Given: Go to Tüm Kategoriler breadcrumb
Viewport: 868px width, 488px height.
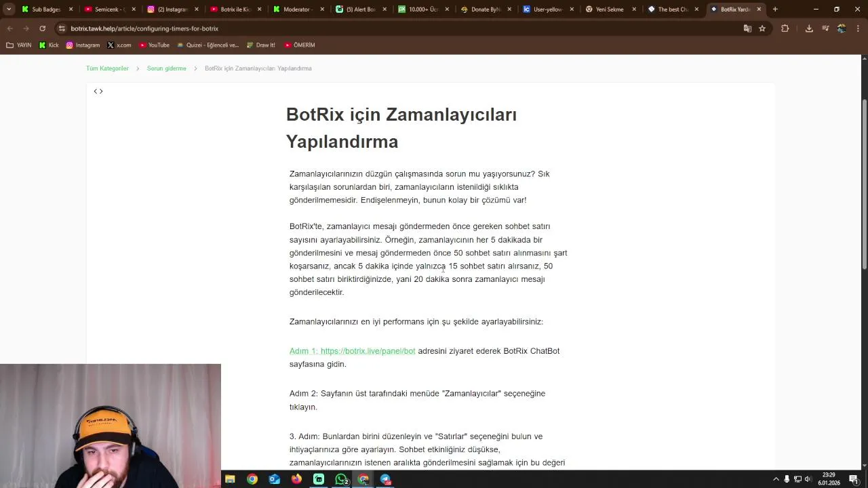Looking at the screenshot, I should 107,68.
